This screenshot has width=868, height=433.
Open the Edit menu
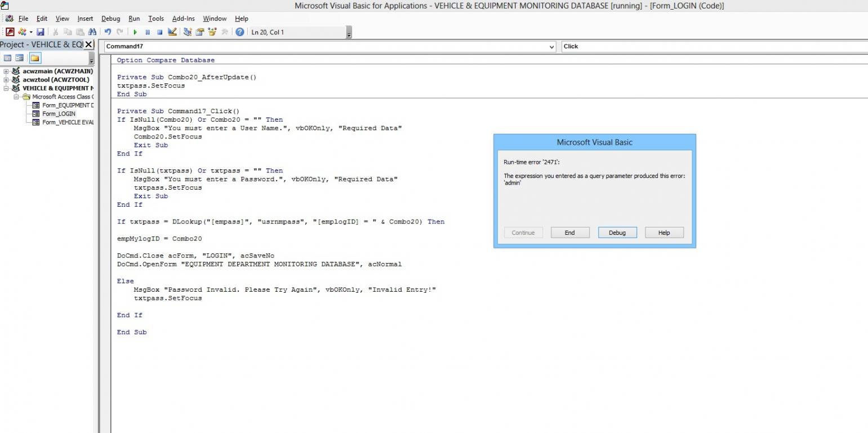pyautogui.click(x=42, y=19)
